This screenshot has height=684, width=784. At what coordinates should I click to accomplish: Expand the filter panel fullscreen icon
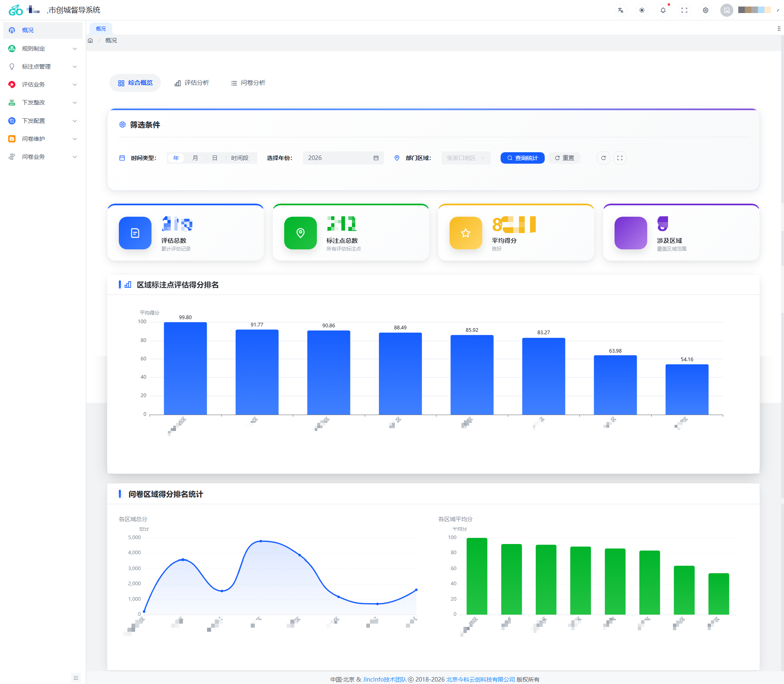(620, 158)
